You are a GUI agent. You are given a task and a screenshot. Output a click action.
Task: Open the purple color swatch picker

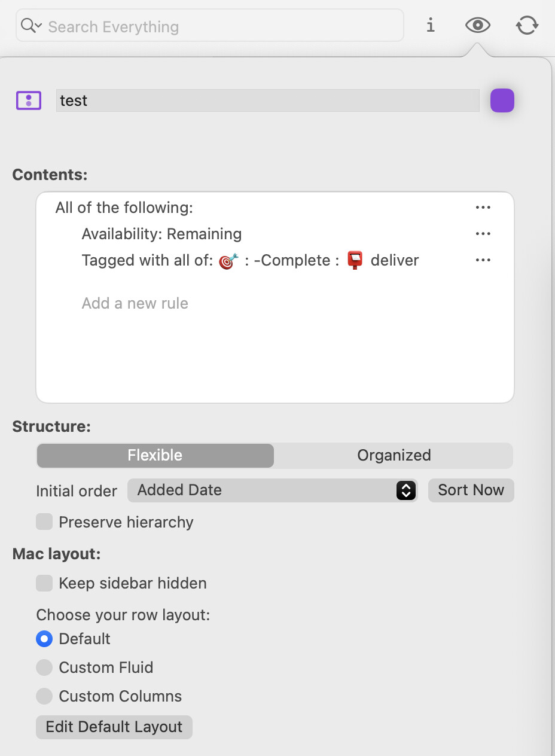502,100
